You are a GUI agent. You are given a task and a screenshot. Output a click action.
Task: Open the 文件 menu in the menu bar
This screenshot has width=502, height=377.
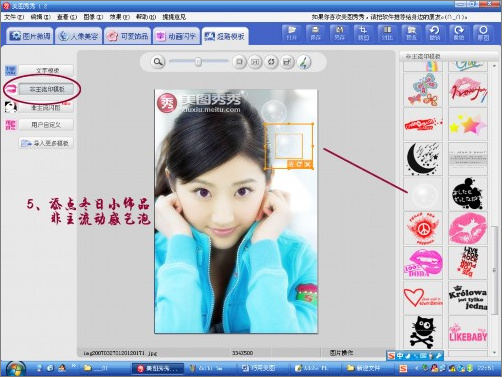tap(14, 17)
